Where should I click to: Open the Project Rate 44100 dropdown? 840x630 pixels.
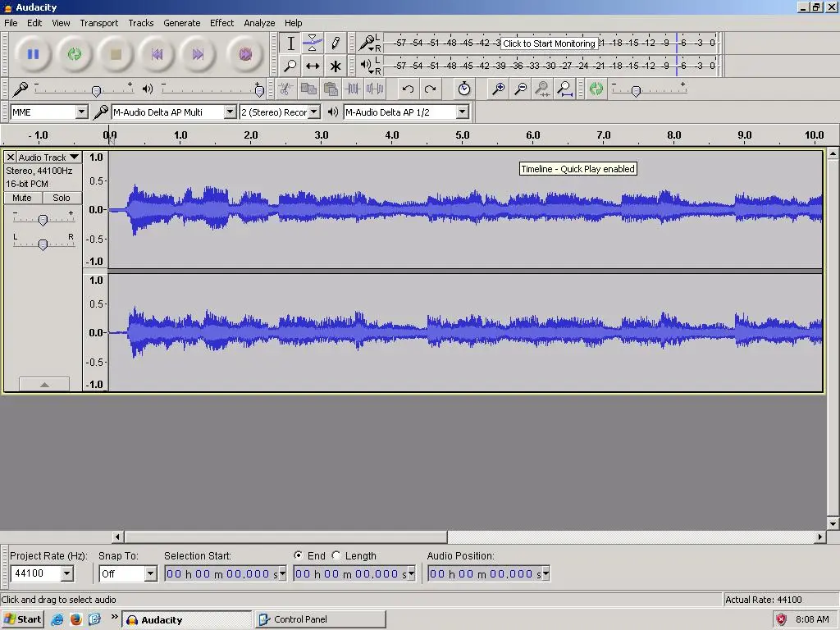point(66,574)
